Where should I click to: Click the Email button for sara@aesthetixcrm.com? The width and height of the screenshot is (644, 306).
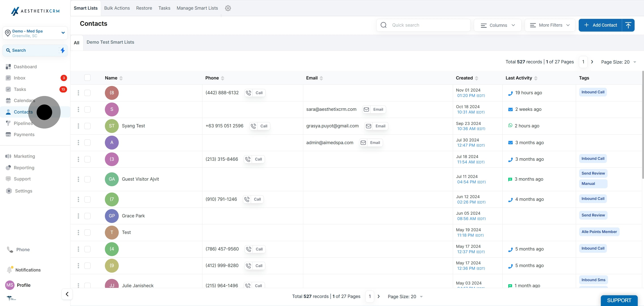click(374, 109)
